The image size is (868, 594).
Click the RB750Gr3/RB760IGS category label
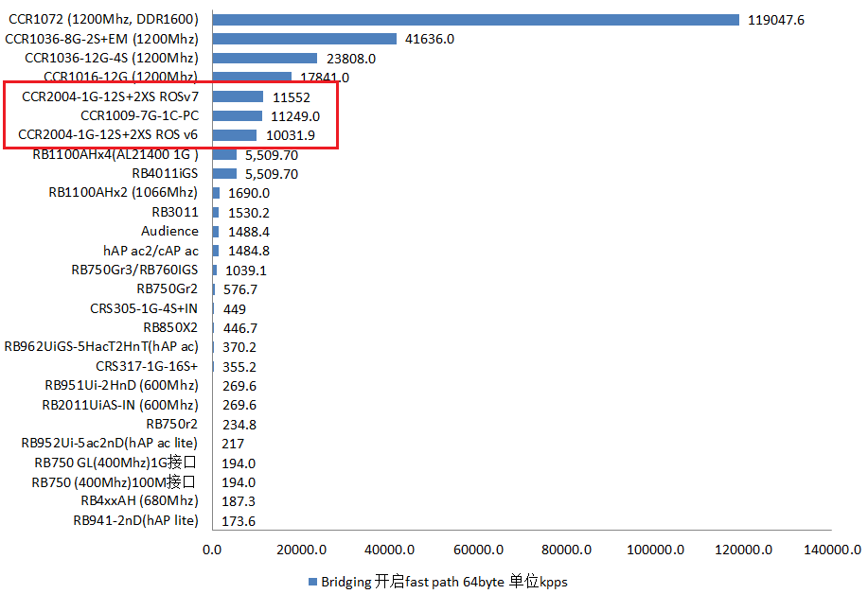point(134,270)
